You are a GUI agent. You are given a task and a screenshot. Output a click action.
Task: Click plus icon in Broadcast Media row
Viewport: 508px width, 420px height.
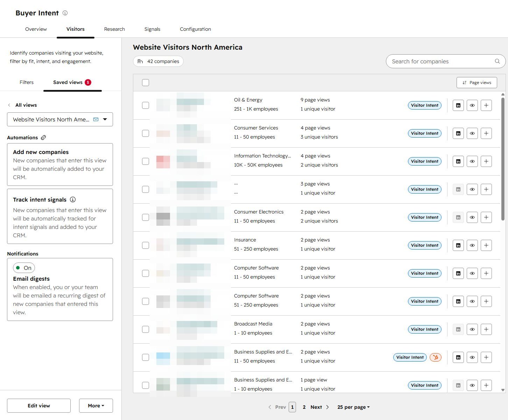pos(486,329)
